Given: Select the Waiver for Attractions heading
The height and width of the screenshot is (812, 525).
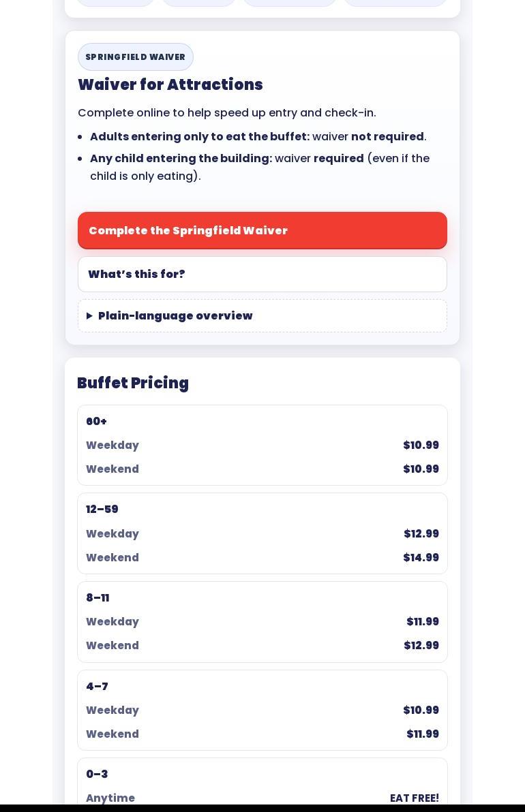Looking at the screenshot, I should pyautogui.click(x=170, y=84).
